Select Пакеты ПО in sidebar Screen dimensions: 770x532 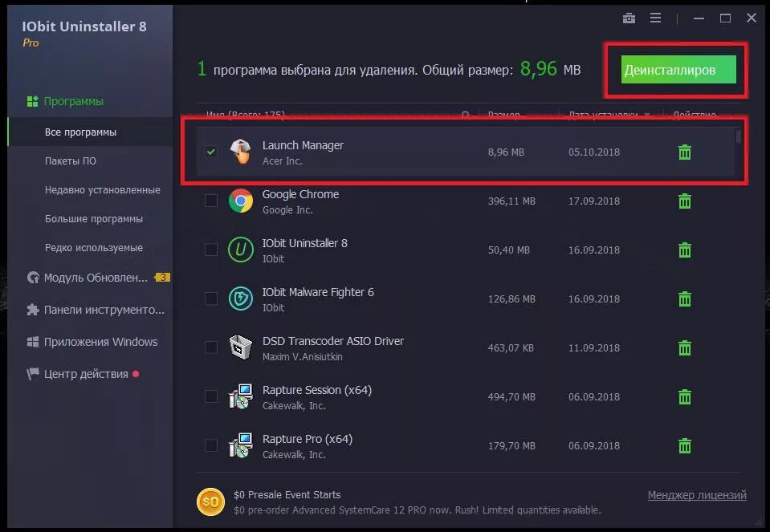tap(70, 161)
